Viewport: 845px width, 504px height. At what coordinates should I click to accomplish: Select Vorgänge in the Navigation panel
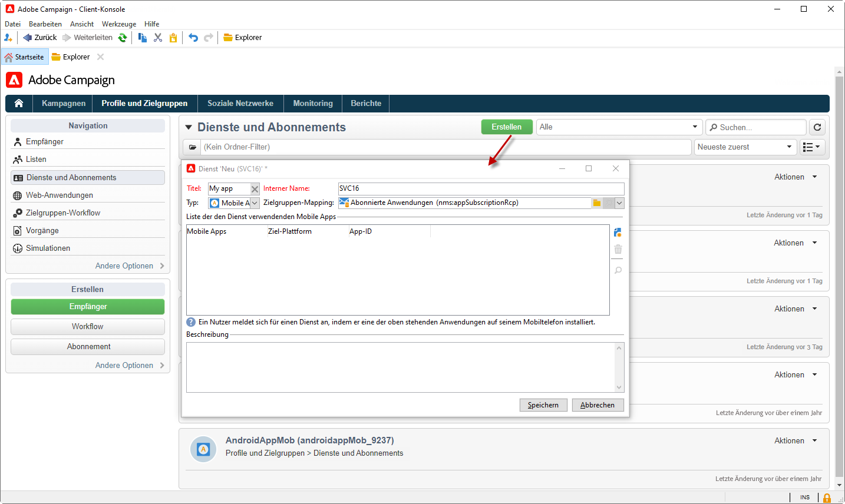[88, 230]
